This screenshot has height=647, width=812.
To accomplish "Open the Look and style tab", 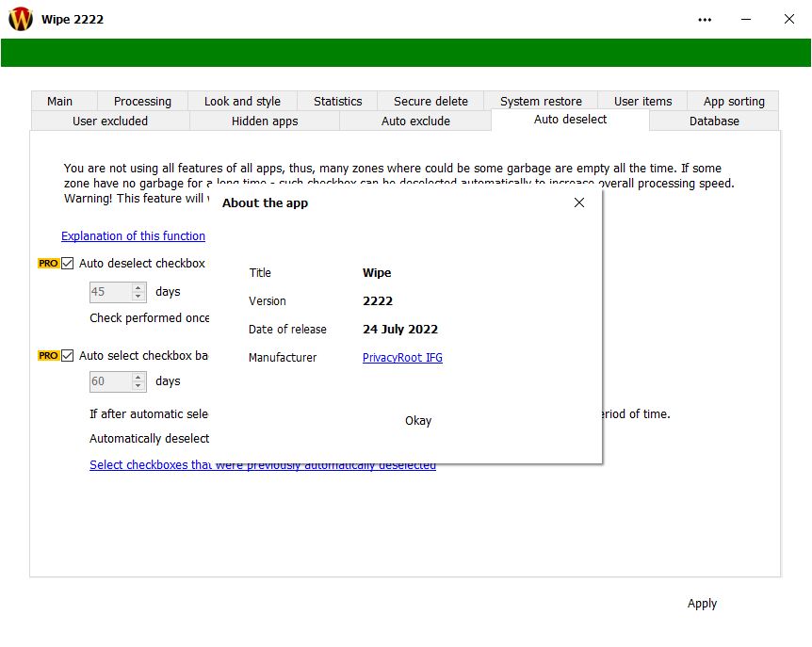I will click(x=242, y=101).
